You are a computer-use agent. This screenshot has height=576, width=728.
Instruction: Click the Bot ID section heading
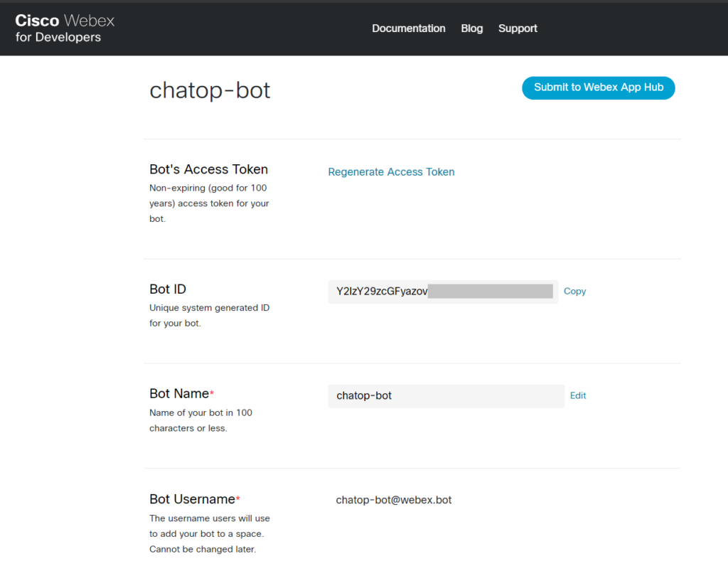tap(168, 289)
